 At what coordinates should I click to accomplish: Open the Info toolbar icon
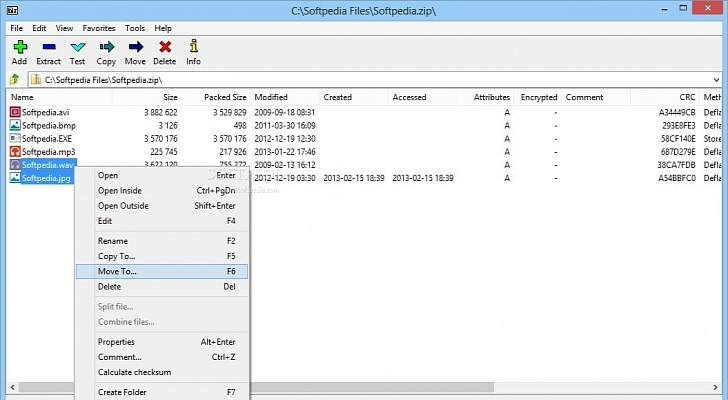(x=193, y=47)
